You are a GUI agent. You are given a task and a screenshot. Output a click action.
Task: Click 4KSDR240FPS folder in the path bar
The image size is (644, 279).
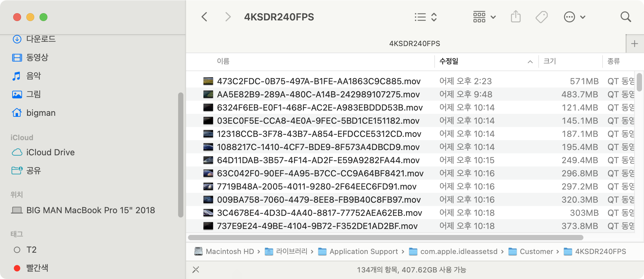(595, 251)
